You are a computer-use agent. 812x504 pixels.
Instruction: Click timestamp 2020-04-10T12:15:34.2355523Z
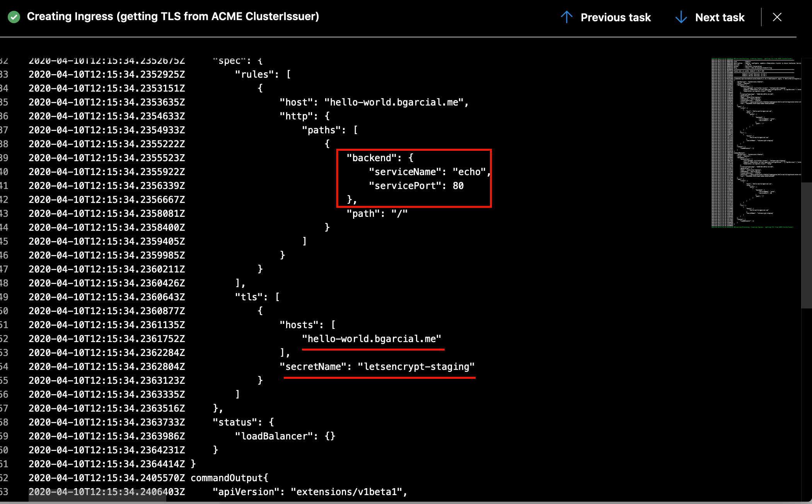(x=107, y=158)
